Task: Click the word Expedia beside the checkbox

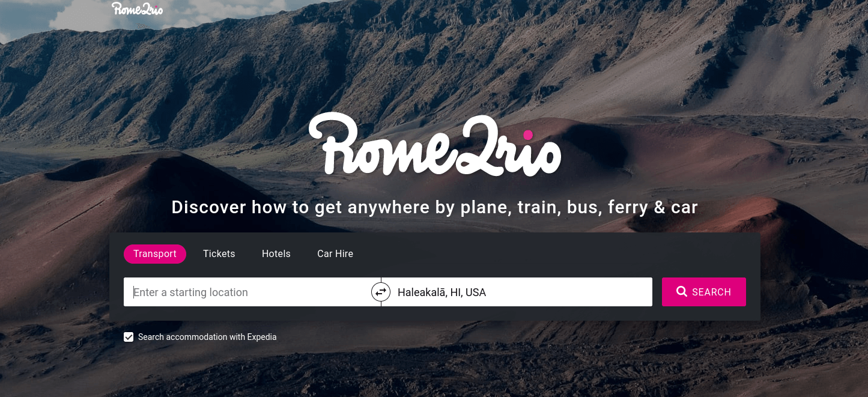Action: pos(258,337)
